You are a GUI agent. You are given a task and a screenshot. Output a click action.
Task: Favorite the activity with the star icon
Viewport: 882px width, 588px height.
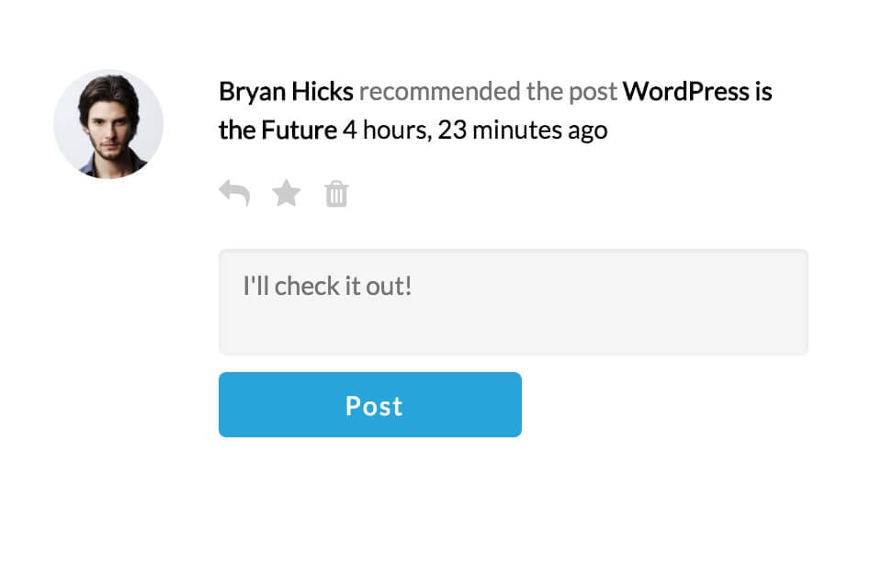(x=287, y=193)
